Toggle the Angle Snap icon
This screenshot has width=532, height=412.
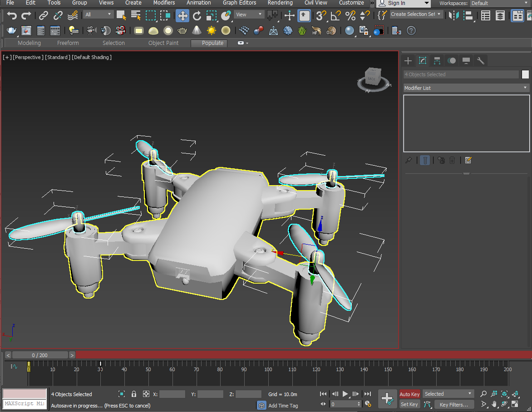click(336, 16)
